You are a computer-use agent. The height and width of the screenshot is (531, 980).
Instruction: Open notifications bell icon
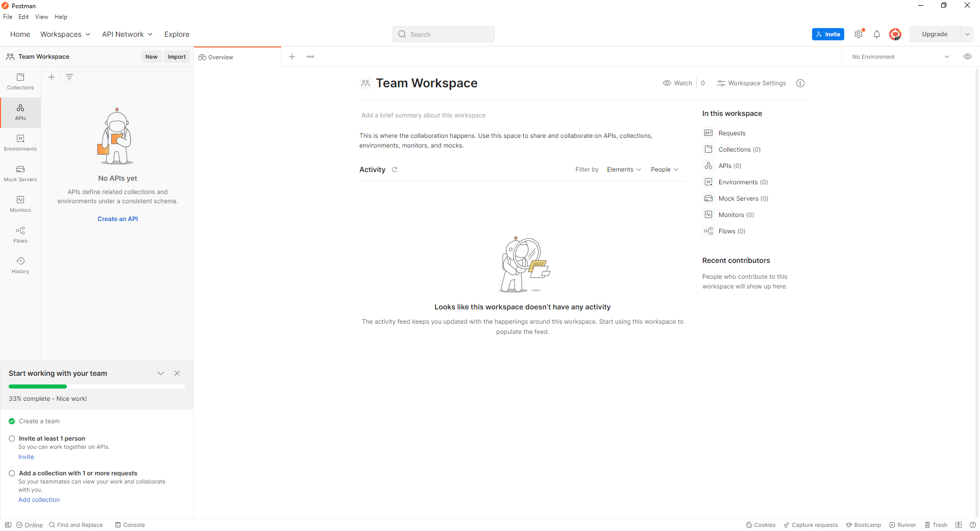pyautogui.click(x=877, y=34)
